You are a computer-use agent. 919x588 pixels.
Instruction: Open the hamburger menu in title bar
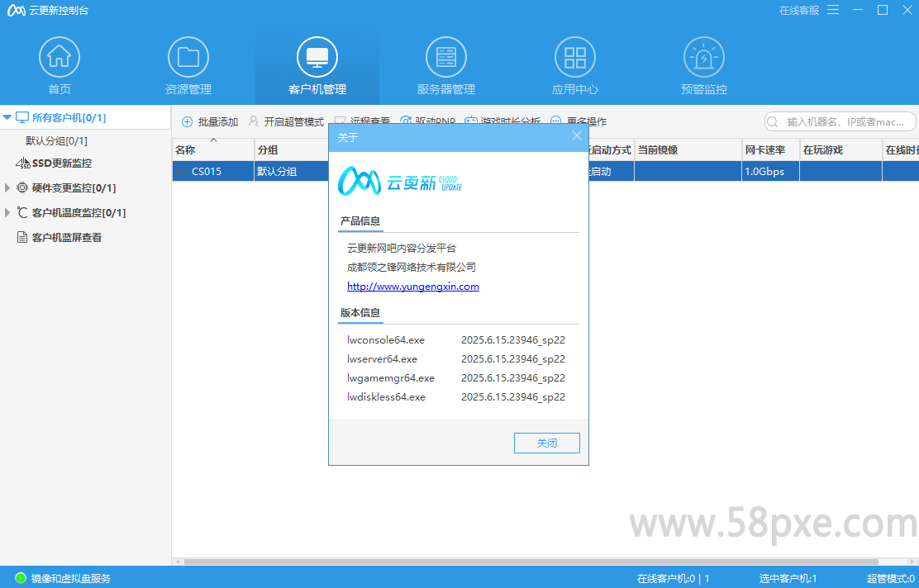pyautogui.click(x=833, y=10)
